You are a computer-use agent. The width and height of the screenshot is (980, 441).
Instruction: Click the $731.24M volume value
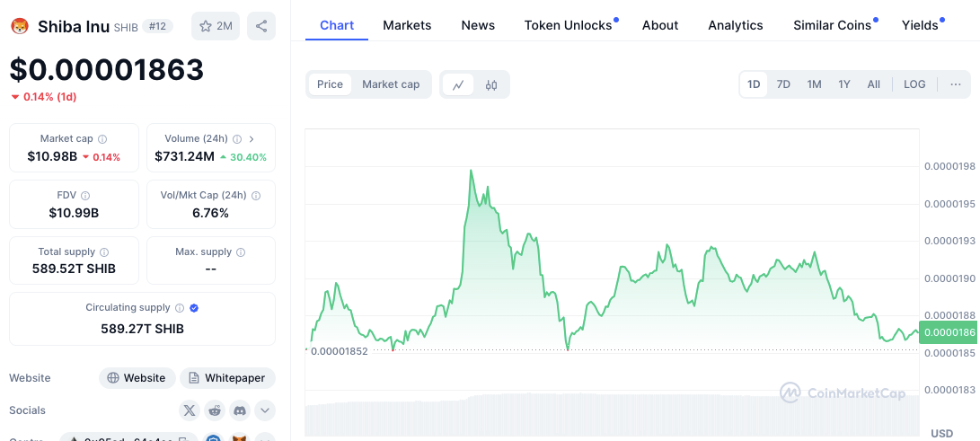(184, 157)
